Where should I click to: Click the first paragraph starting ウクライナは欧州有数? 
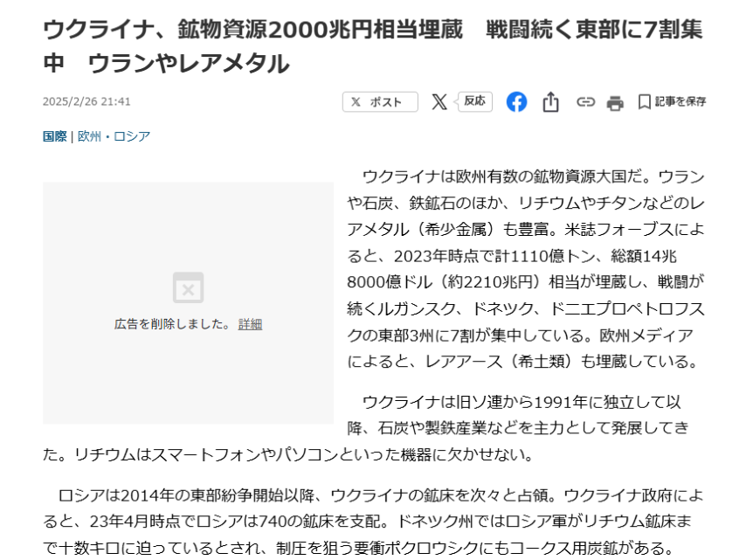click(x=526, y=269)
